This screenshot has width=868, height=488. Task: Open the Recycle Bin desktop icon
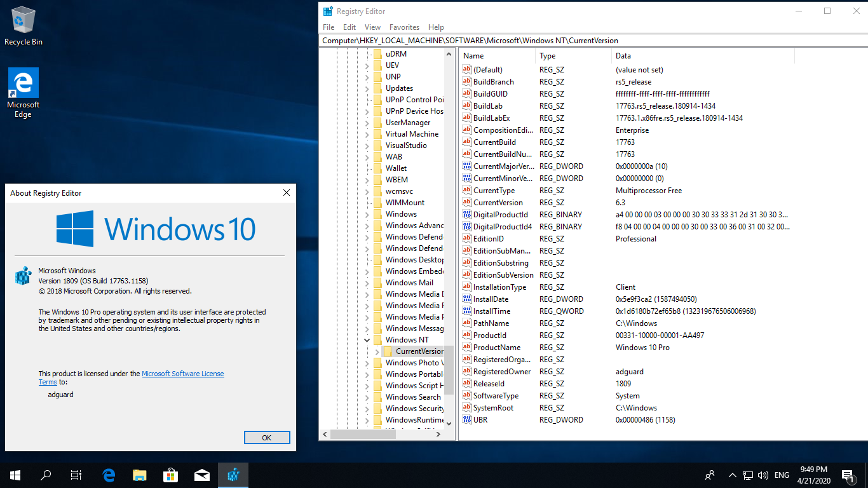click(x=24, y=26)
